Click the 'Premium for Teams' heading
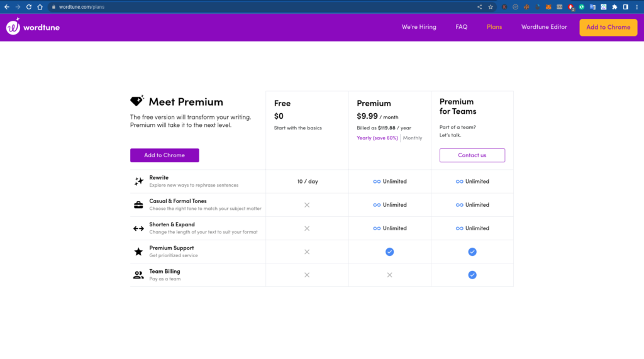The height and width of the screenshot is (359, 644). click(458, 106)
